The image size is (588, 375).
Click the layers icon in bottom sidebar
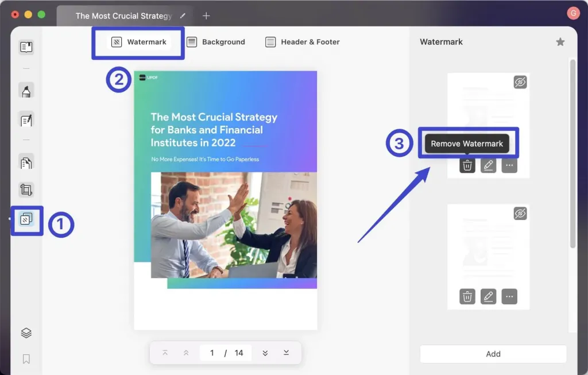tap(26, 333)
